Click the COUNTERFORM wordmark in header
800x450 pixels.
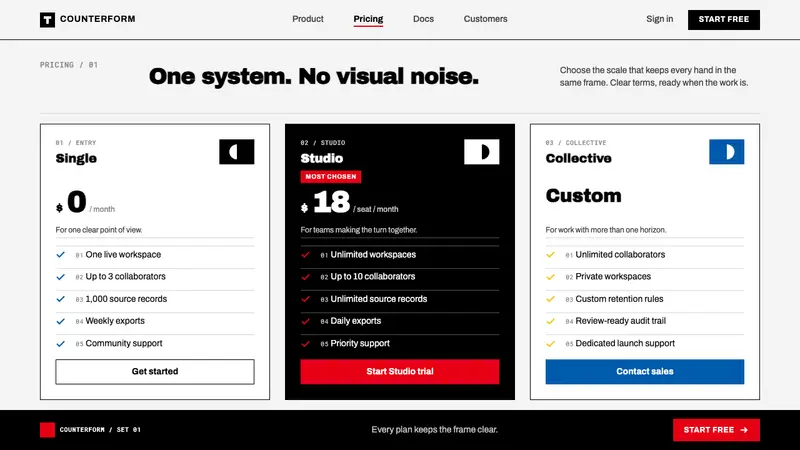97,19
